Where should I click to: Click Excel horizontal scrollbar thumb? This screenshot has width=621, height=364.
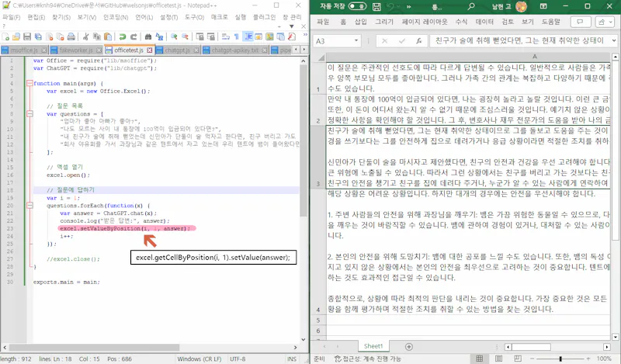tap(531, 347)
